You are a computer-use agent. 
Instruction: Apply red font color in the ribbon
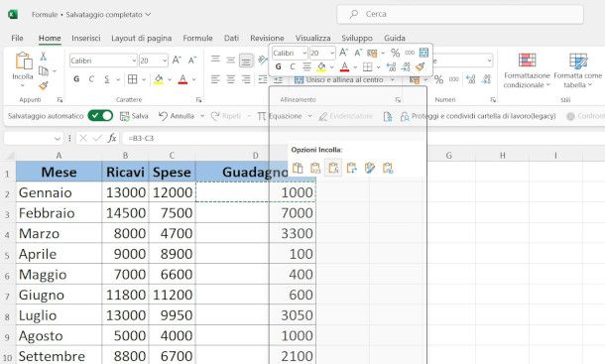(x=182, y=79)
